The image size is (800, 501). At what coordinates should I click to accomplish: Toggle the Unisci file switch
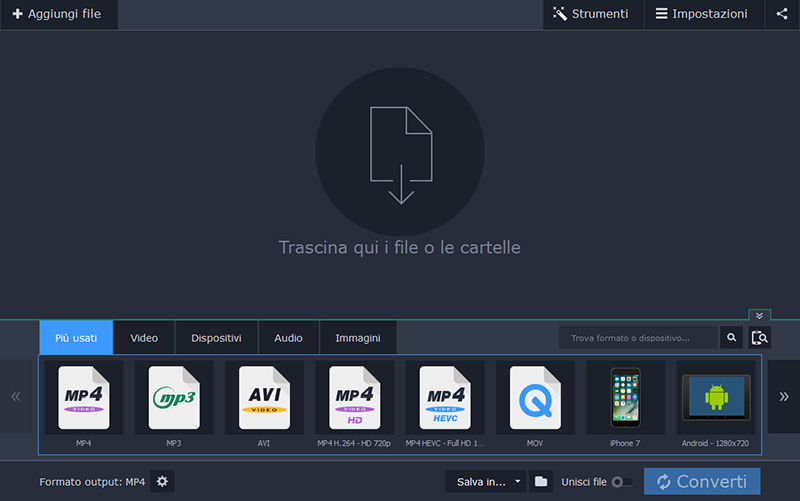[x=621, y=482]
